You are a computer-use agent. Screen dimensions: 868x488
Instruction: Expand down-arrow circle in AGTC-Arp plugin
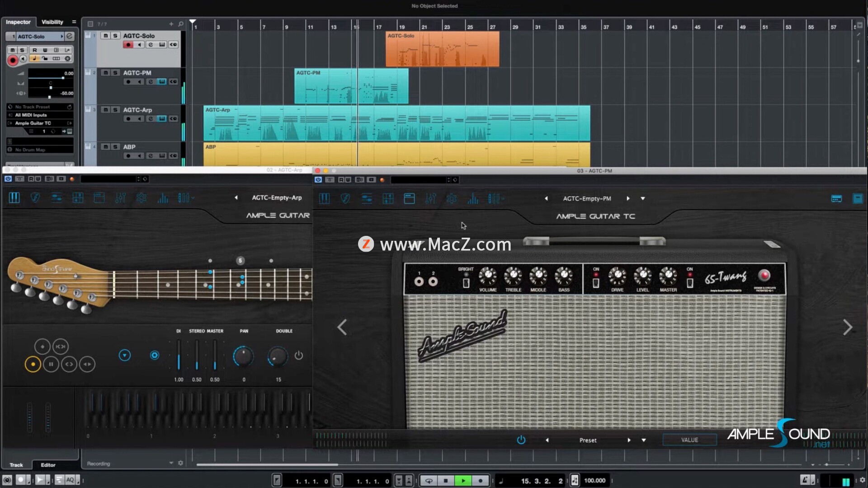click(124, 355)
